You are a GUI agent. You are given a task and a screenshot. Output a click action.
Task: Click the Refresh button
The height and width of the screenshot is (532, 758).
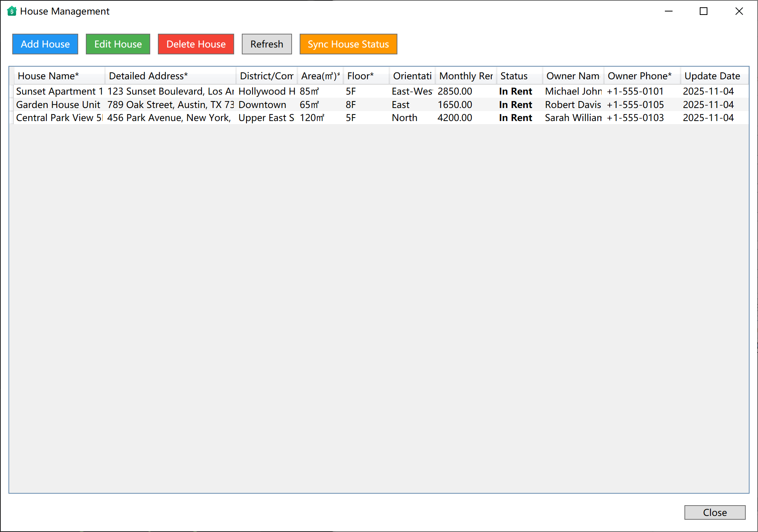click(x=266, y=44)
